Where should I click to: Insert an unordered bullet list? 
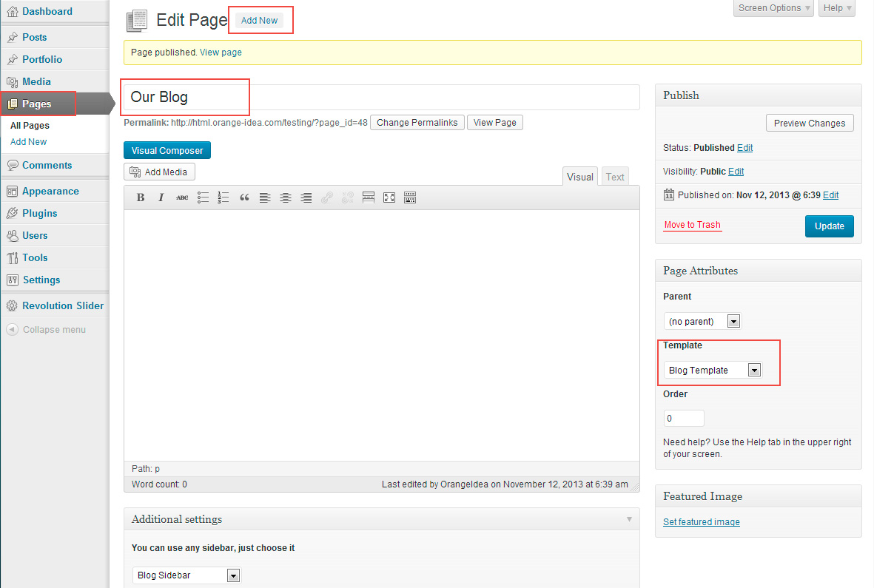pos(203,197)
